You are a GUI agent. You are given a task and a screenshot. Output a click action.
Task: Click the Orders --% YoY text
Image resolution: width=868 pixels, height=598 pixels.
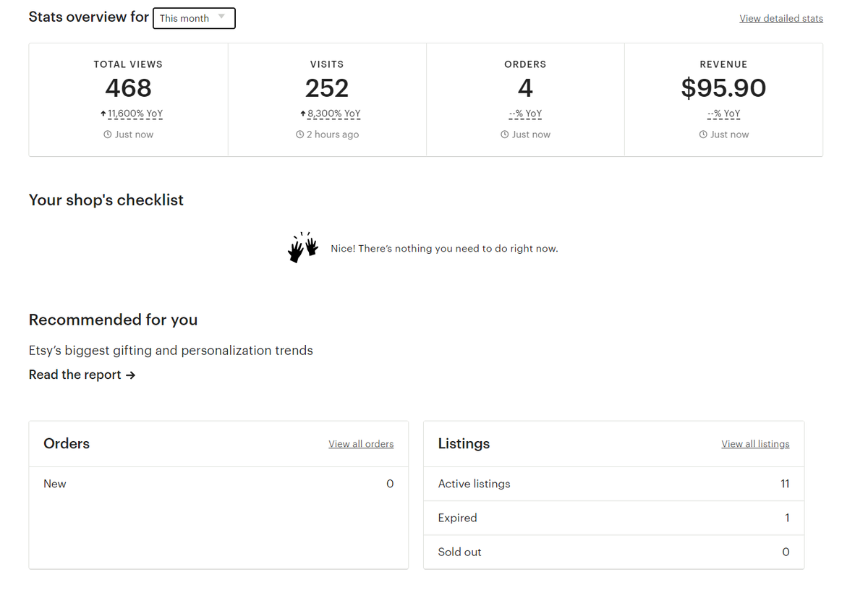(525, 114)
